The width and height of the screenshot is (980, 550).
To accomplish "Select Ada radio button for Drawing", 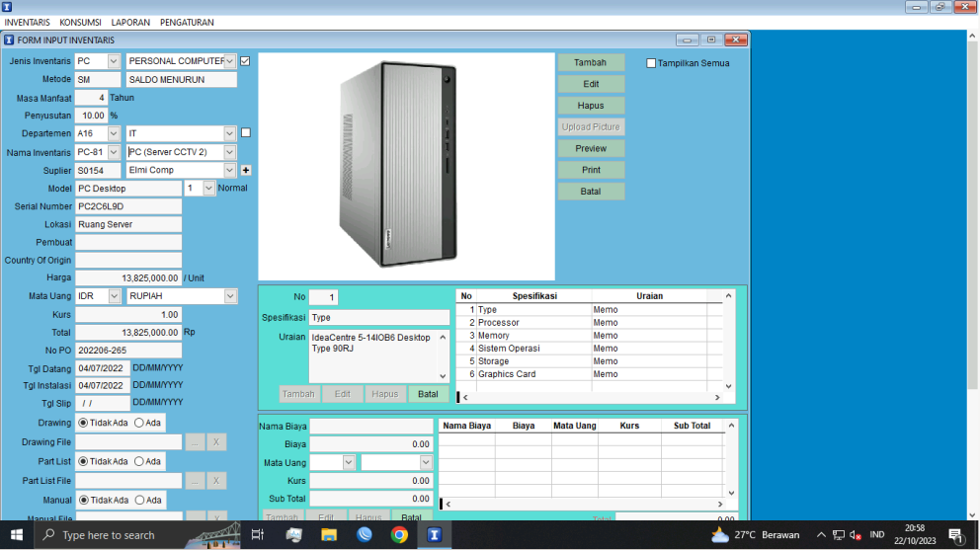I will pyautogui.click(x=139, y=423).
